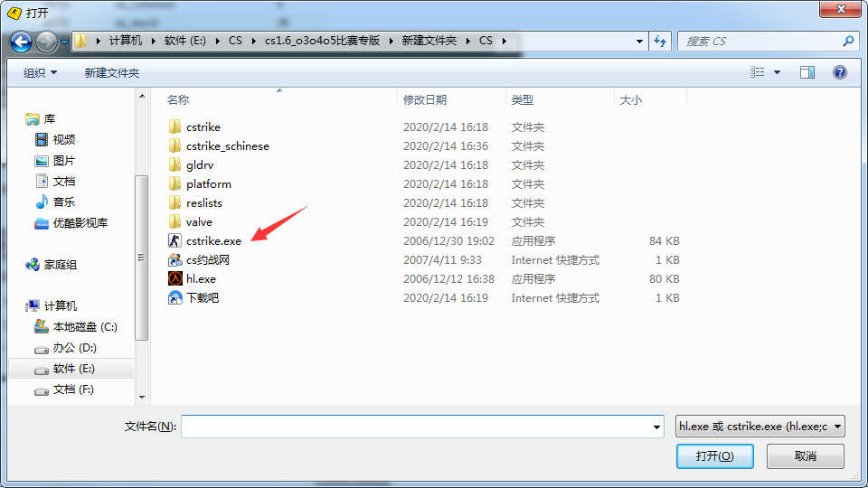868x488 pixels.
Task: Go back with the blue Back arrow
Action: coord(21,42)
